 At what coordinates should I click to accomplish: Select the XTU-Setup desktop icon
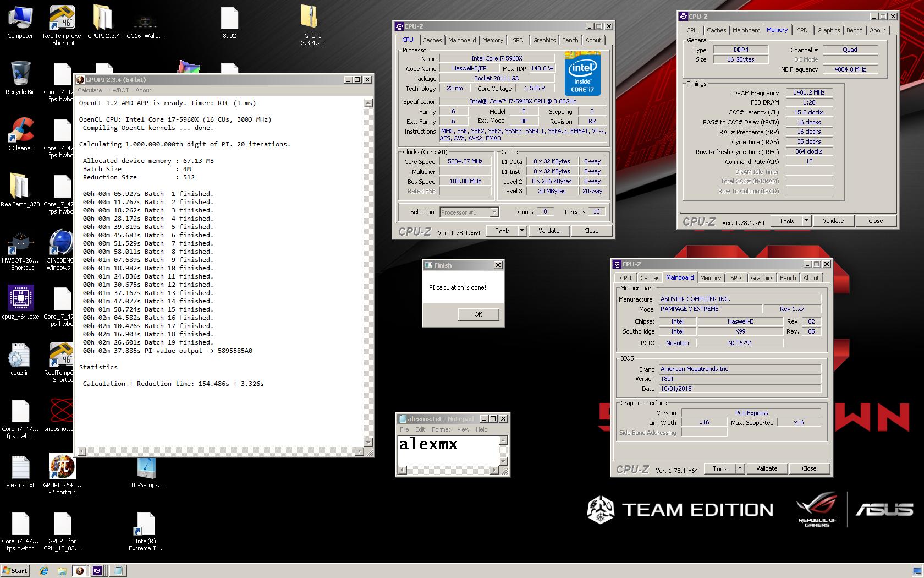tap(145, 471)
